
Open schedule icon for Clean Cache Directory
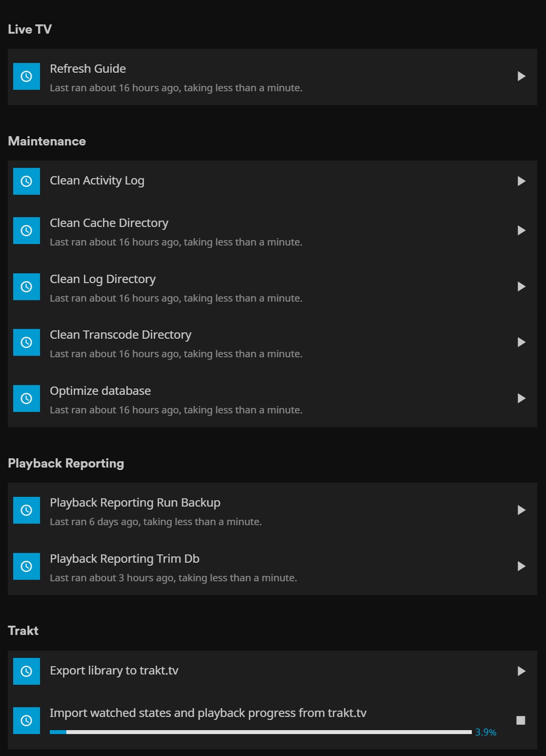(26, 230)
